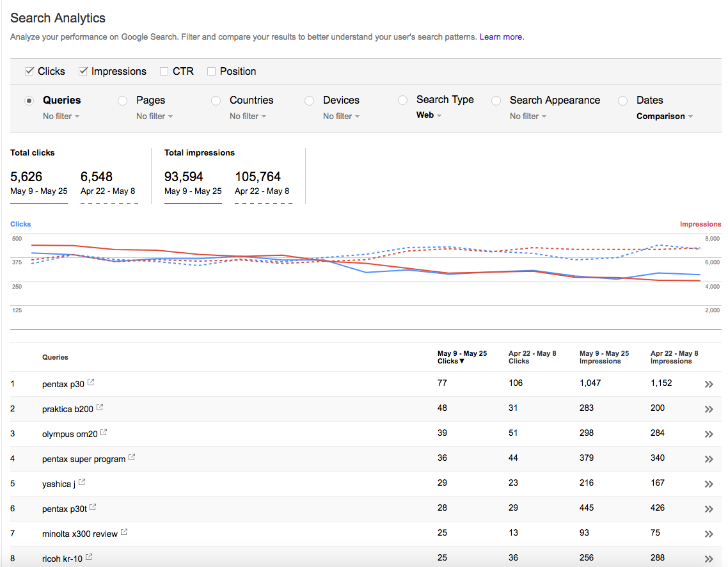Click the ricoh kr-10 query
This screenshot has width=728, height=567.
[x=62, y=559]
